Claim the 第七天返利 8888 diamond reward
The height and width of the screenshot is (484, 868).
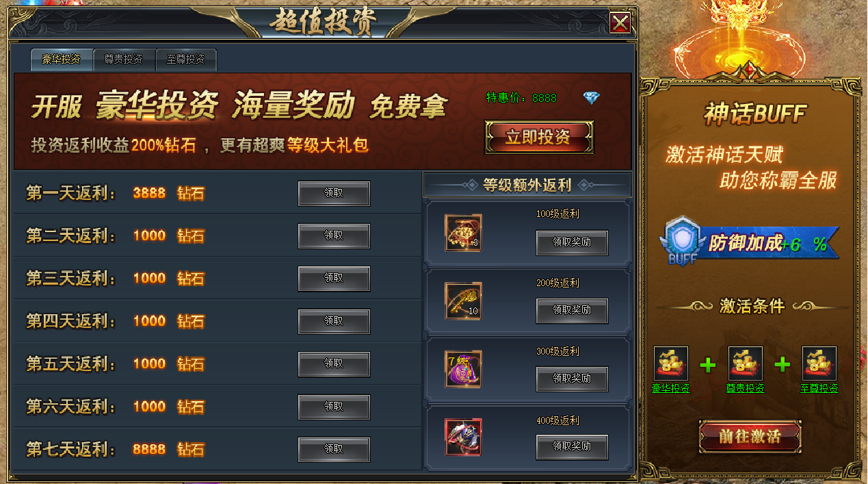click(334, 450)
